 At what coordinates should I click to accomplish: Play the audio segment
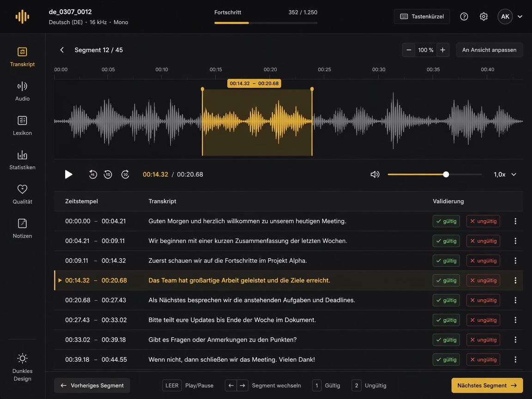pyautogui.click(x=68, y=175)
